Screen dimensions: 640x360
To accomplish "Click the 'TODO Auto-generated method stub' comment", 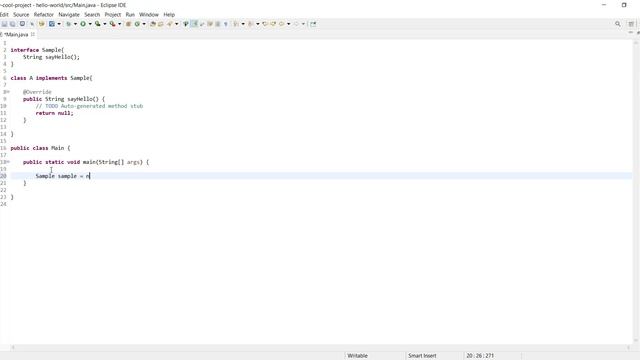I will [x=94, y=106].
